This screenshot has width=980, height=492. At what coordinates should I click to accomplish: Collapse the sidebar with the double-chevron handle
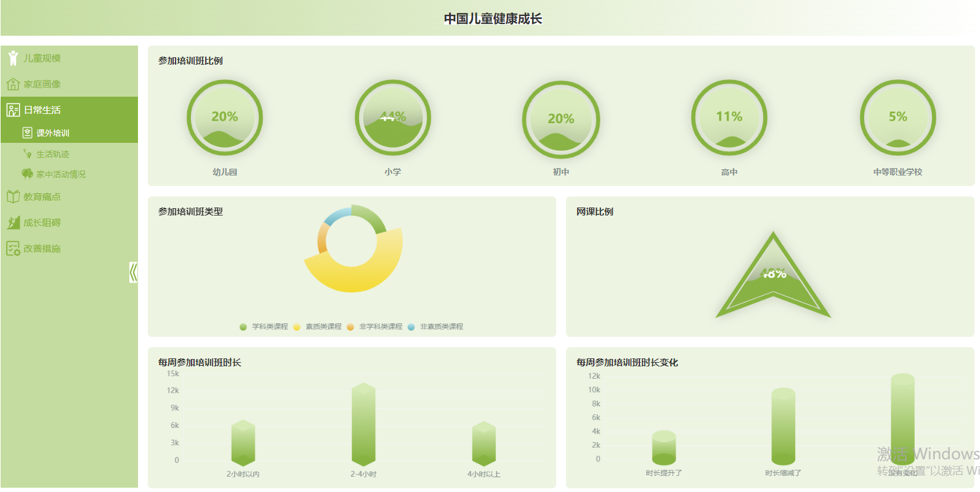[x=133, y=272]
